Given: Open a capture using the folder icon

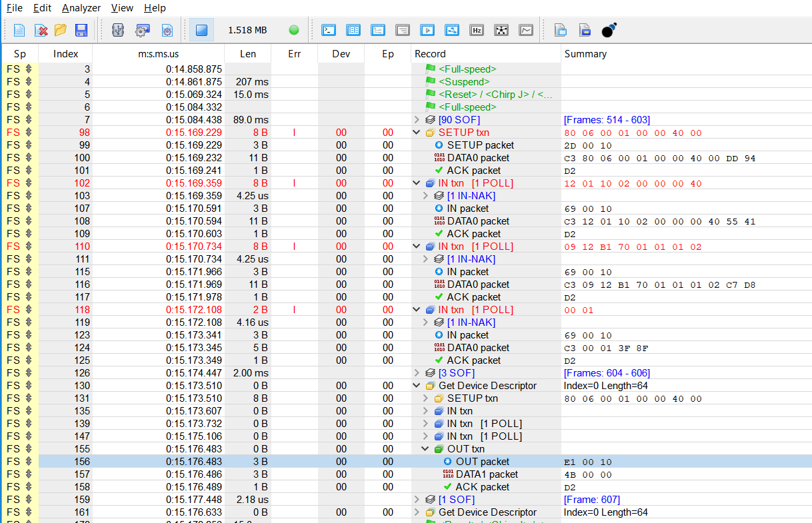Looking at the screenshot, I should [x=61, y=30].
